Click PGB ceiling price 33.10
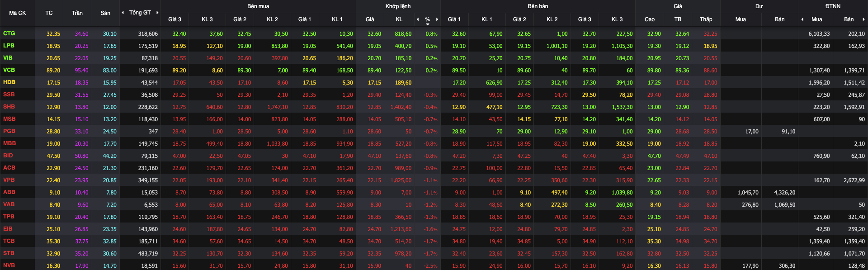Viewport: 868px width, 270px height. (81, 132)
